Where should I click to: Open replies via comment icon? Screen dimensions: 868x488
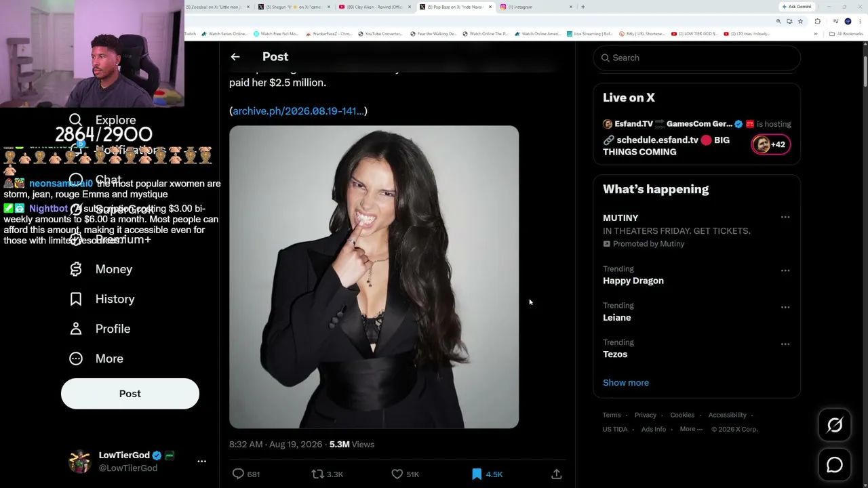coord(238,474)
